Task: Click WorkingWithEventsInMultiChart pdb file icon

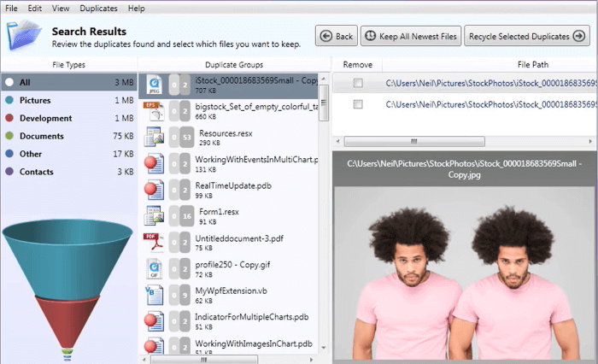Action: (x=154, y=163)
